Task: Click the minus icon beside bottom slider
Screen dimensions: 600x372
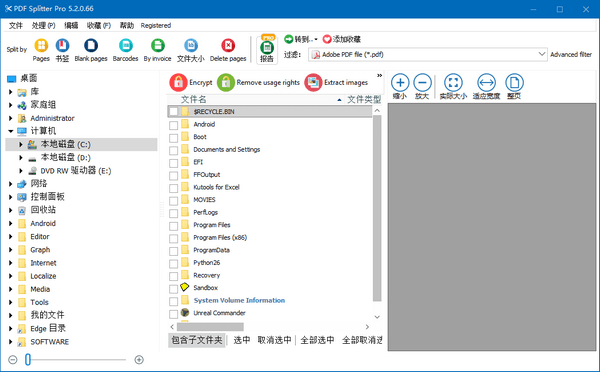Action: point(13,360)
